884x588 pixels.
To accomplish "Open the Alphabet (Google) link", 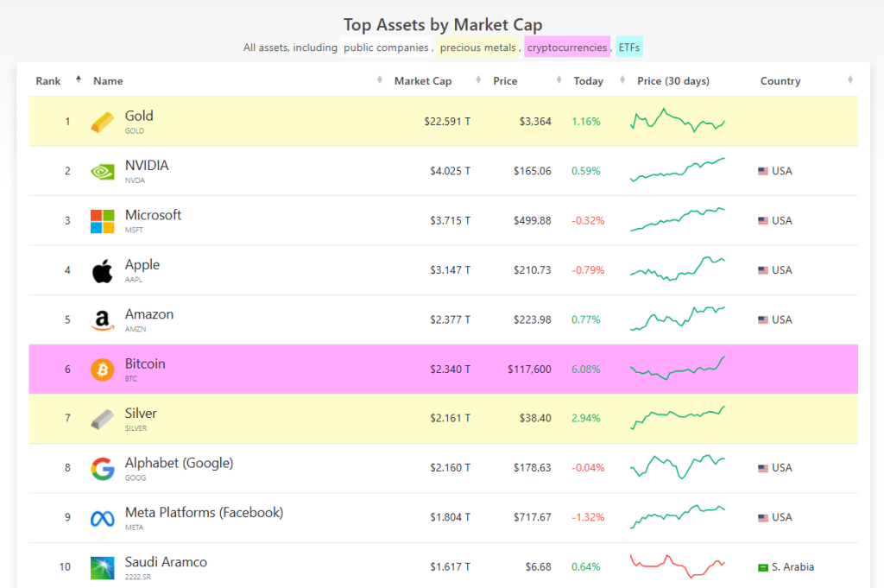I will (x=179, y=463).
